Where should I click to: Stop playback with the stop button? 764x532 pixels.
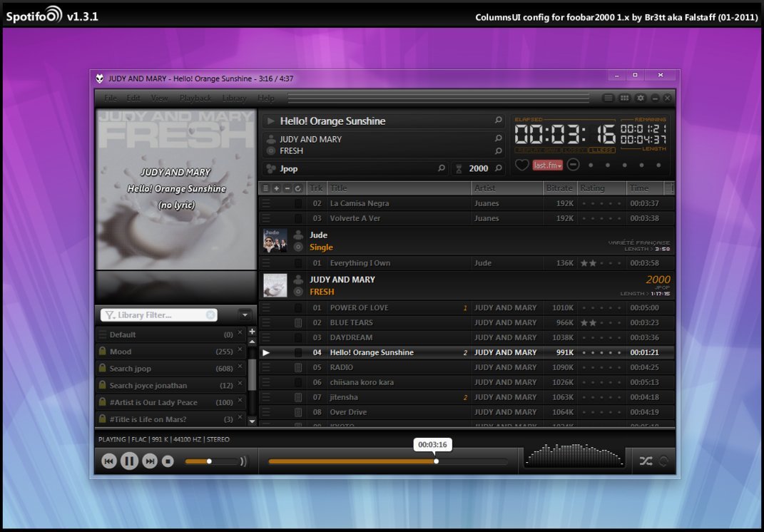(168, 461)
